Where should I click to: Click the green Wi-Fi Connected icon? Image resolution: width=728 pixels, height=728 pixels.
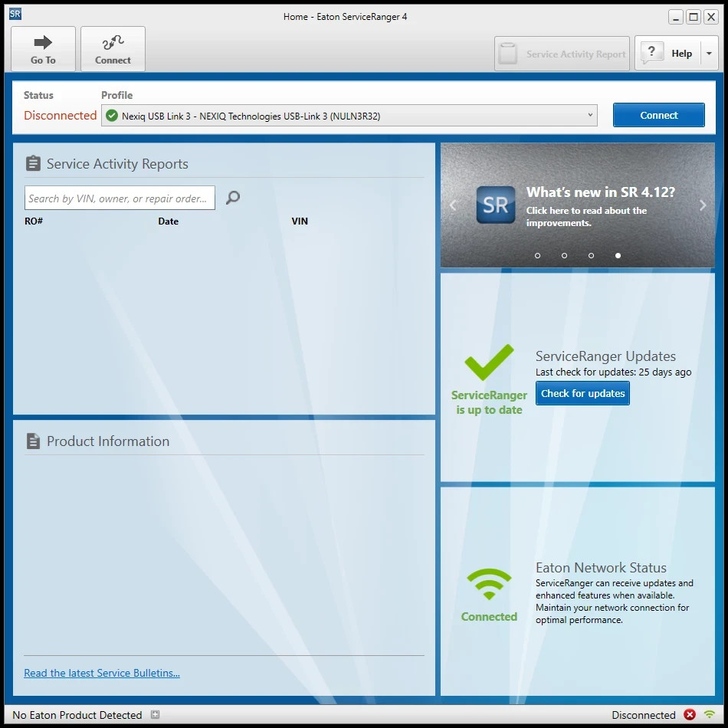[x=489, y=584]
